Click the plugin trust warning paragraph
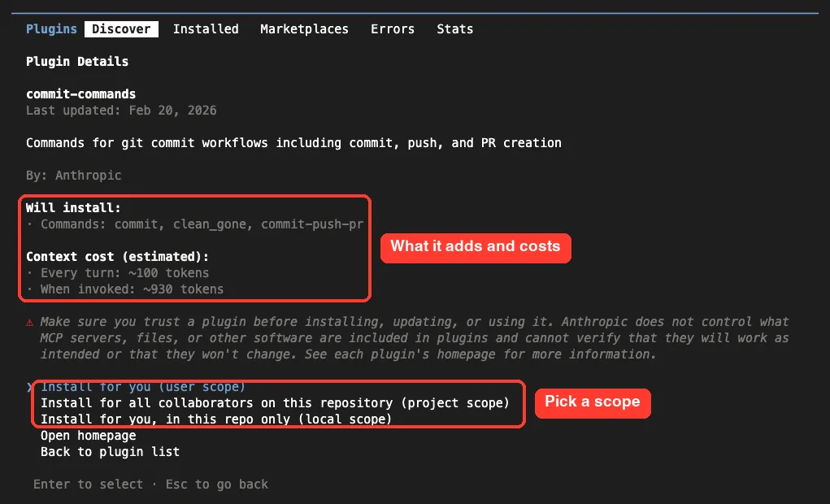 415,338
